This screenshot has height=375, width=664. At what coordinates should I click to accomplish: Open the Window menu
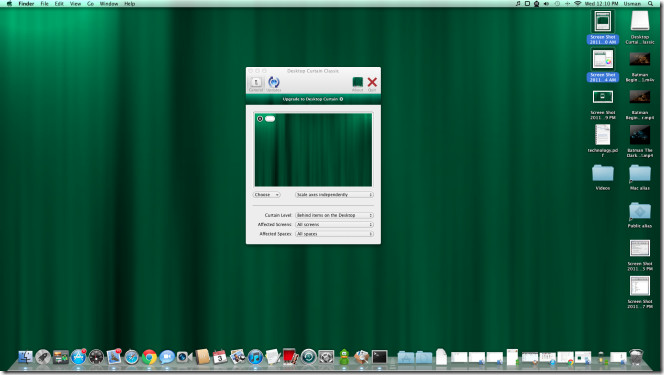(x=109, y=3)
